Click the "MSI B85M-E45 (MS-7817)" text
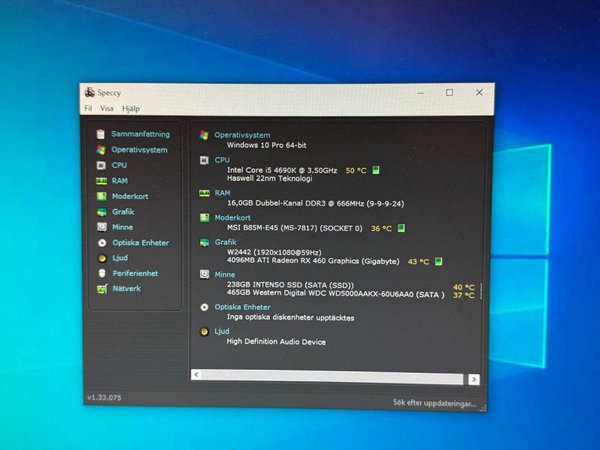Viewport: 600px width, 450px height. pyautogui.click(x=295, y=228)
